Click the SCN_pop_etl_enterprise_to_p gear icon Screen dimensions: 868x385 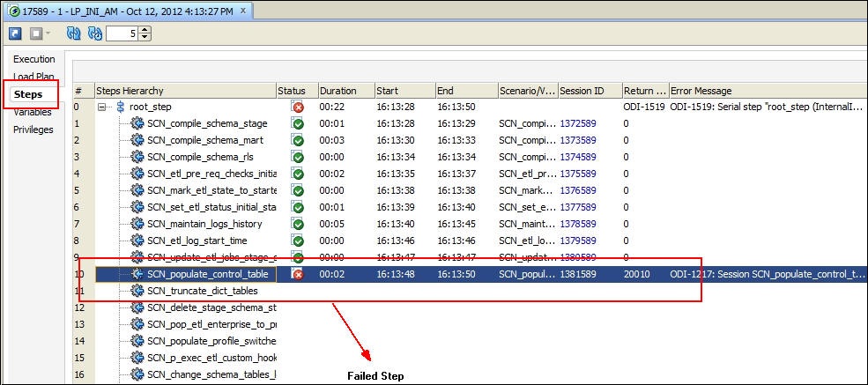click(x=137, y=324)
